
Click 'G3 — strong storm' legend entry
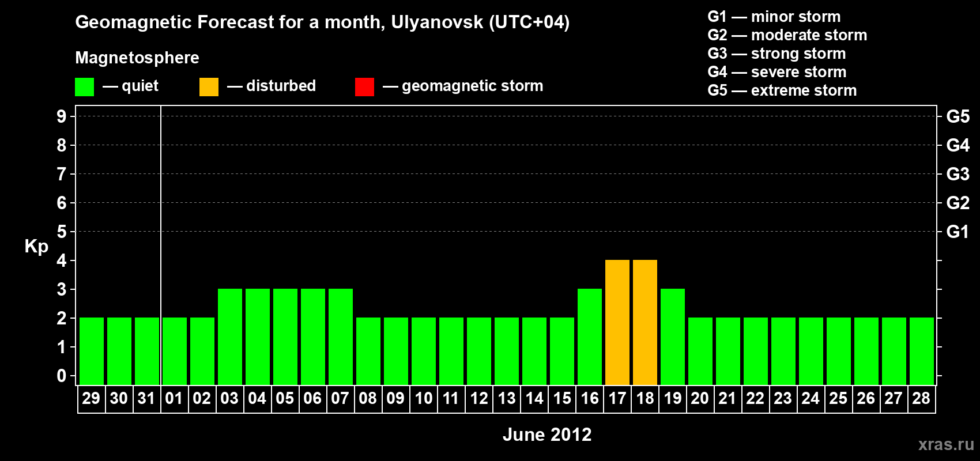click(x=777, y=54)
